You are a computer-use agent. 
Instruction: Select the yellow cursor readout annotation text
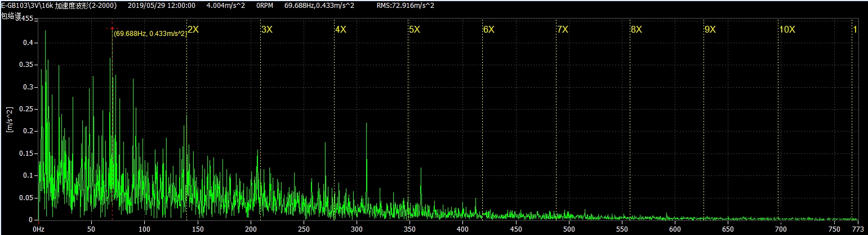click(x=150, y=34)
